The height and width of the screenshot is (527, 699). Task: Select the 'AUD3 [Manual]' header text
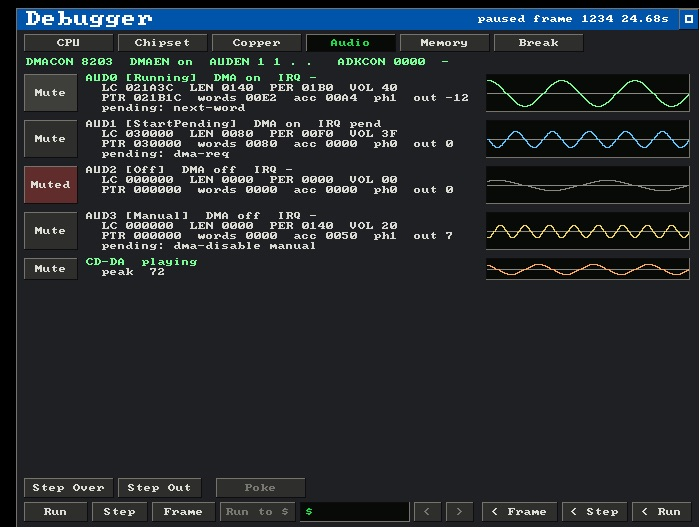137,215
